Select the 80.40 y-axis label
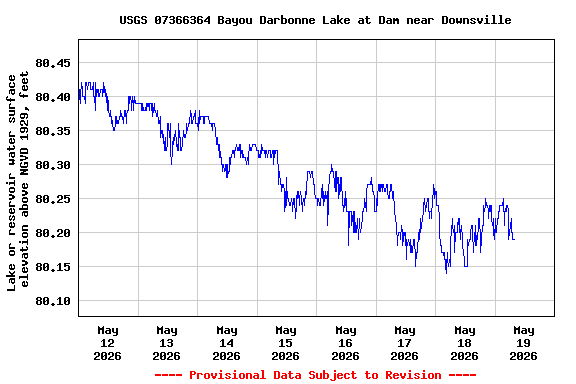 pos(53,97)
